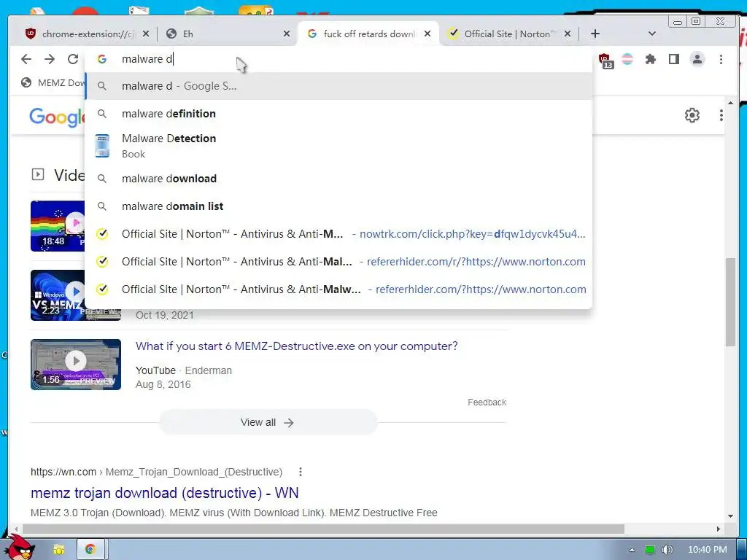Close the chrome-extension tab

tap(146, 34)
